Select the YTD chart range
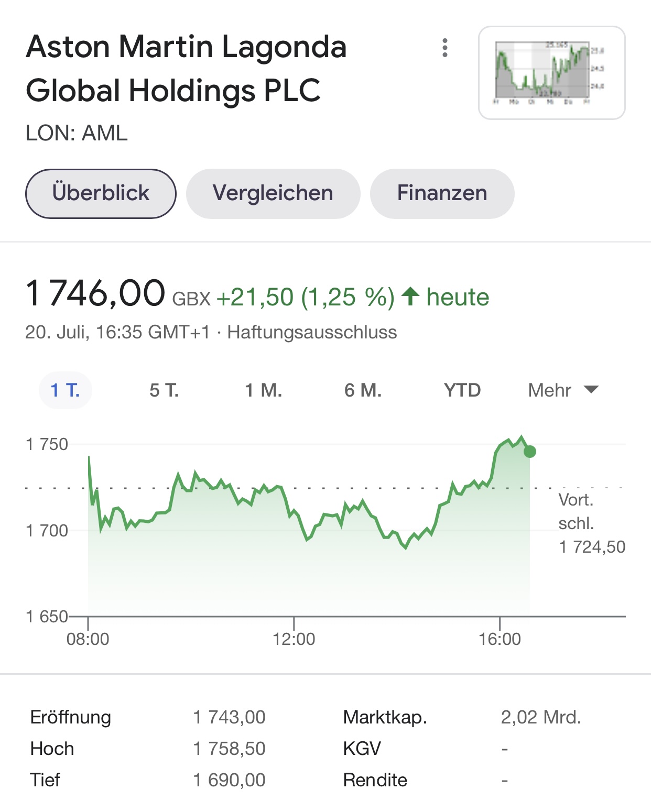This screenshot has width=651, height=812. [462, 390]
